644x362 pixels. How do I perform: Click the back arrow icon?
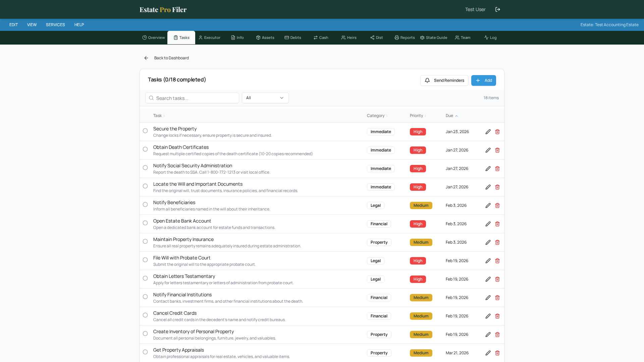[146, 58]
